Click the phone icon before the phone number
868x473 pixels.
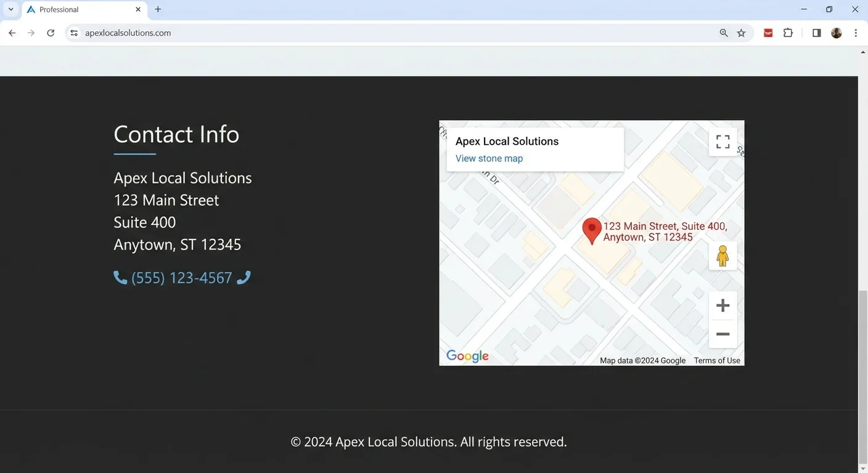120,278
